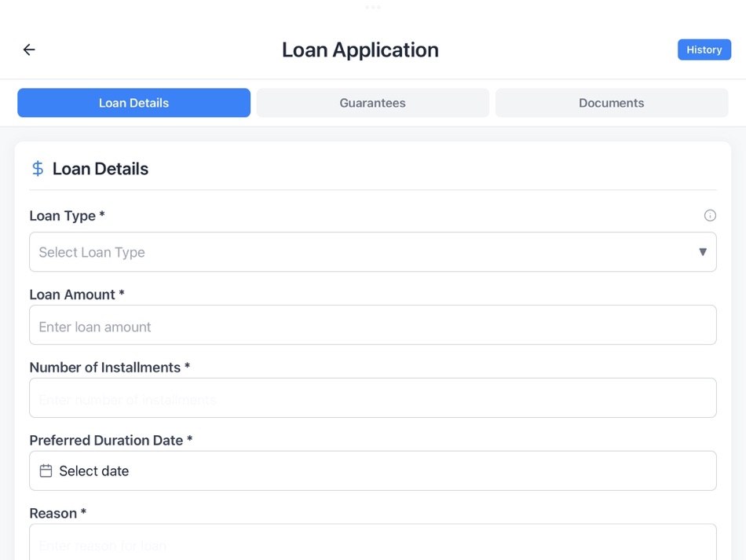Select the Loan Details tab

pos(133,103)
